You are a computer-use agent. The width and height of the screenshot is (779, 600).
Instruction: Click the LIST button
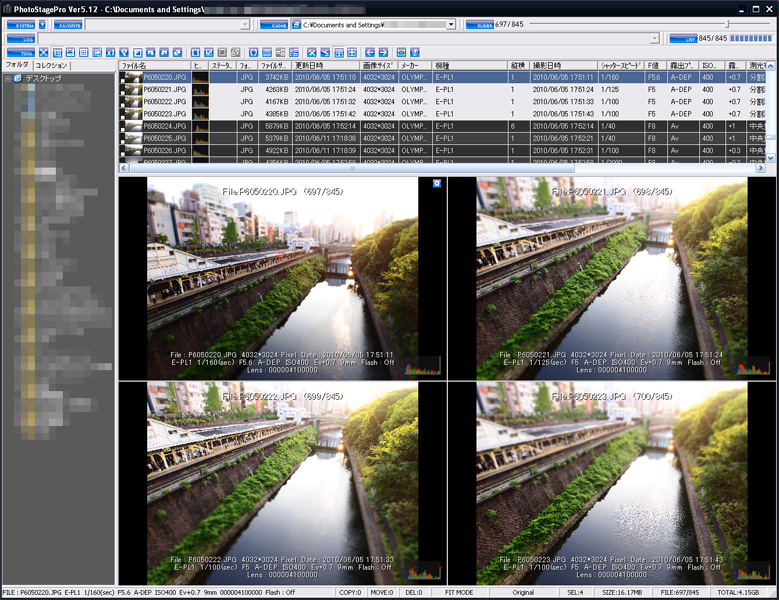point(684,39)
